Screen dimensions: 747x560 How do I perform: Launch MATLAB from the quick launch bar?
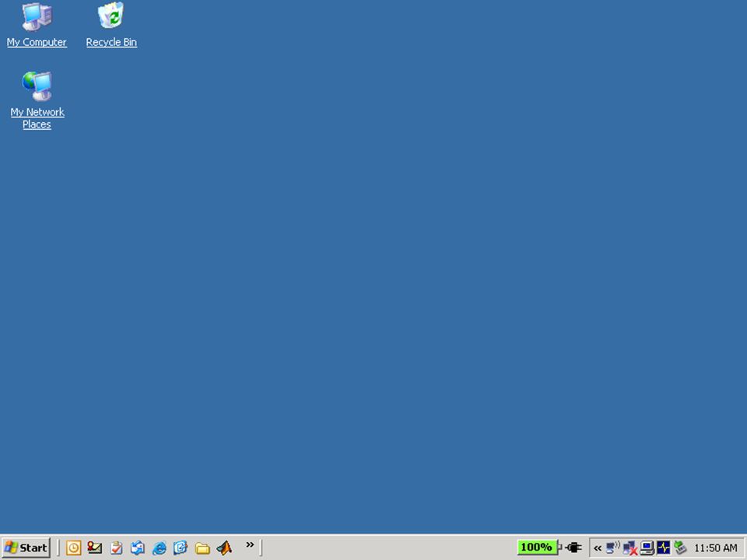click(224, 548)
